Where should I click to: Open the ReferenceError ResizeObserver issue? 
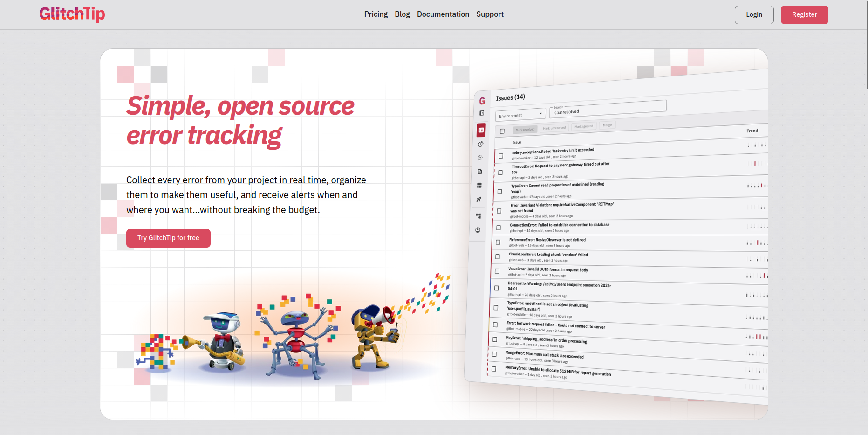547,240
